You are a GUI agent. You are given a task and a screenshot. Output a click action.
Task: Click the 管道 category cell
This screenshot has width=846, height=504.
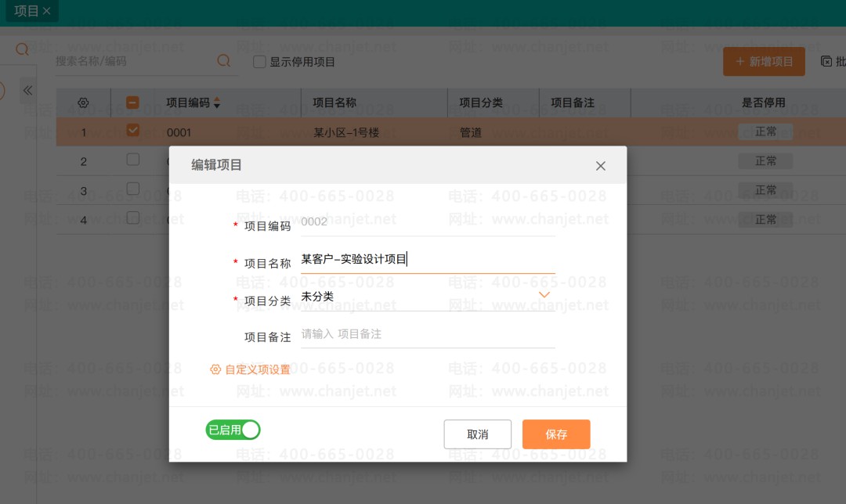[x=471, y=132]
